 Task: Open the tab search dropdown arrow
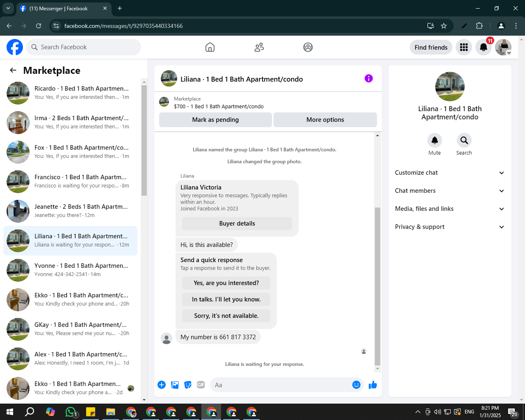point(8,8)
